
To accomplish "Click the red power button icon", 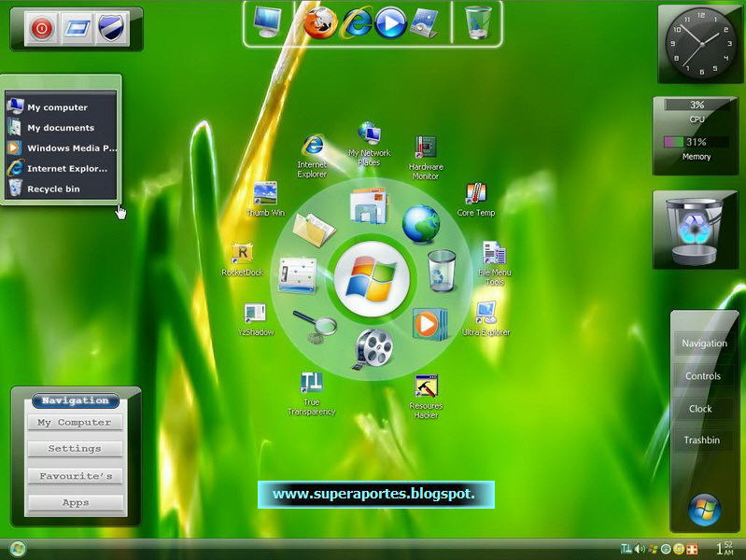I will [41, 29].
